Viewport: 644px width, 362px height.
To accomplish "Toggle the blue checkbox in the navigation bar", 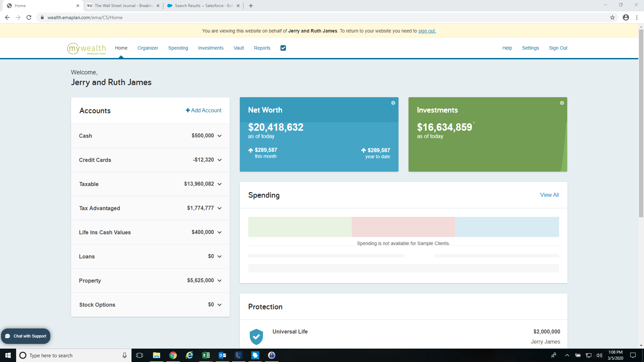I will pyautogui.click(x=283, y=48).
